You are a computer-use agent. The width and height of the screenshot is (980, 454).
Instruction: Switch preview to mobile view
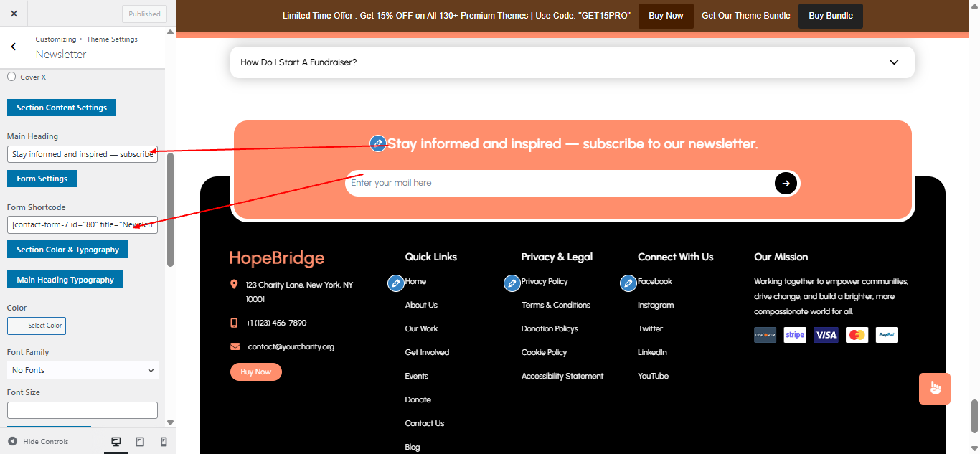(163, 441)
